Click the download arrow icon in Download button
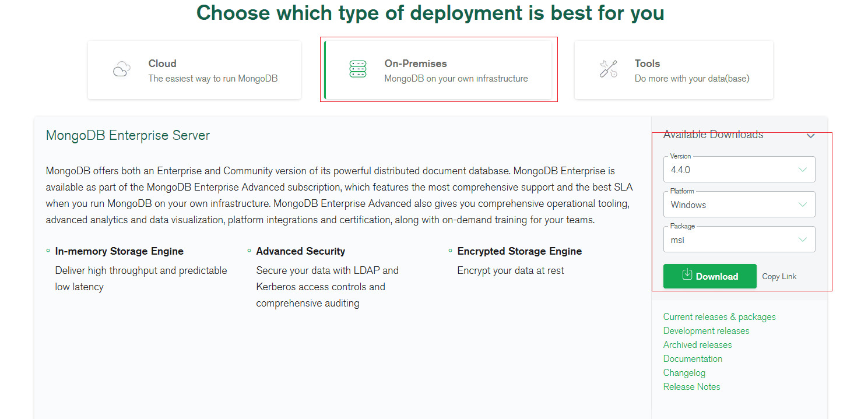Viewport: 868px width, 419px height. [x=687, y=273]
